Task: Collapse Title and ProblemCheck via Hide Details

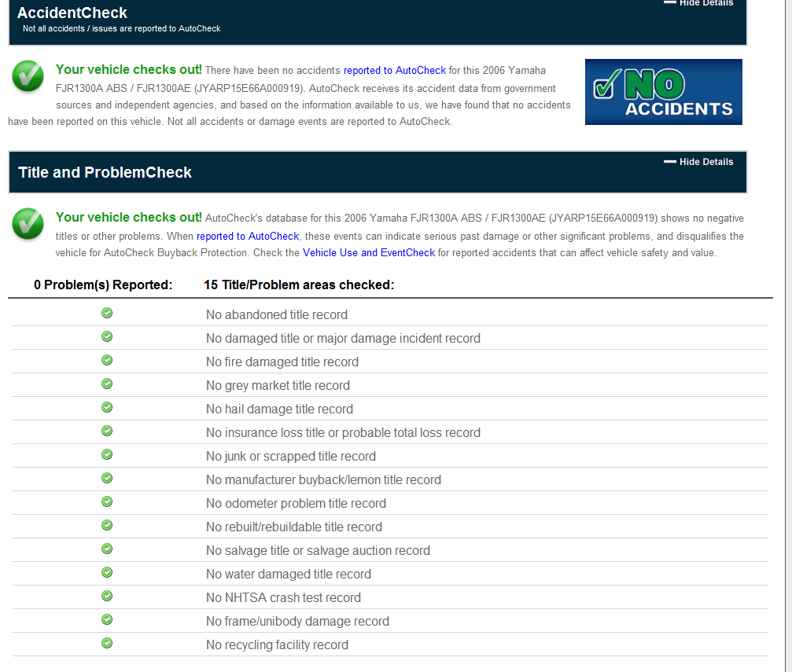Action: (698, 162)
